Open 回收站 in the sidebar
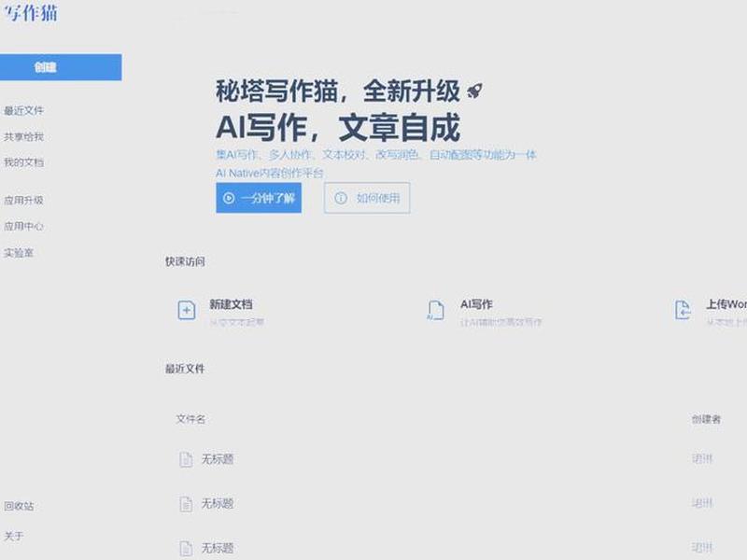 point(19,506)
